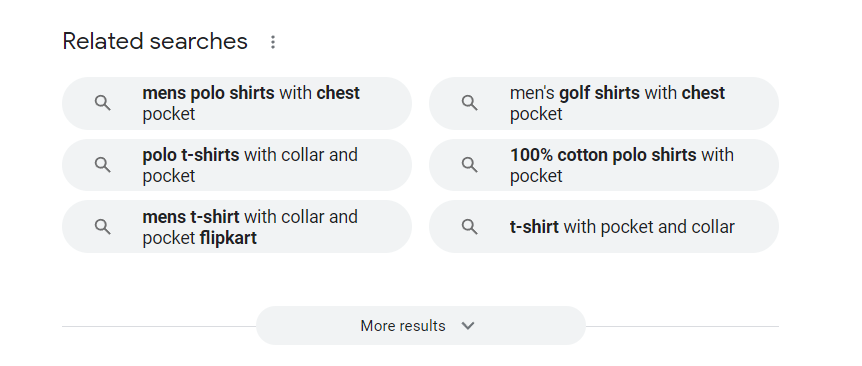Click magnifier icon beside 100% cotton polo shirts
This screenshot has width=862, height=366.
[469, 165]
